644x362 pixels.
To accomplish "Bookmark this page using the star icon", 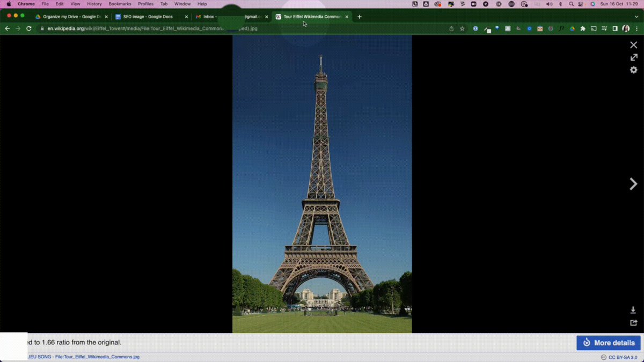I will [x=462, y=28].
